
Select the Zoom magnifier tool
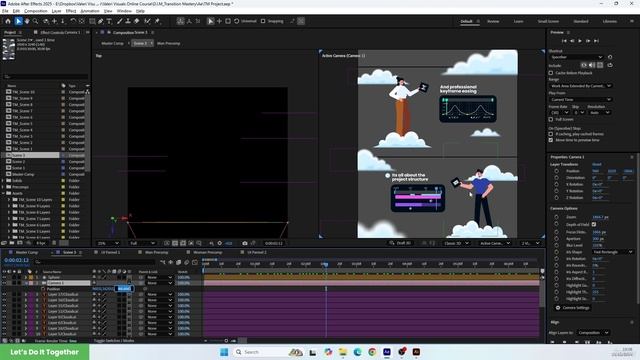36,21
